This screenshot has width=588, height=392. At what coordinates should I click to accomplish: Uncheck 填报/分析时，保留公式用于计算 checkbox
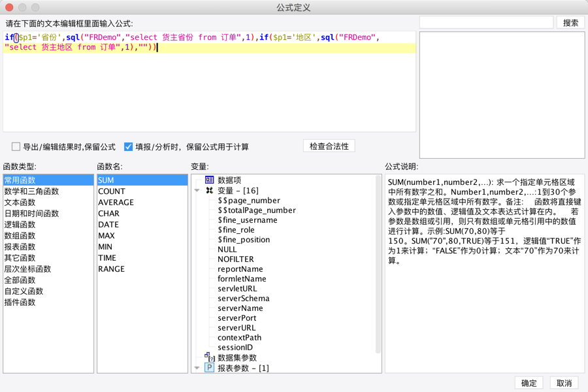pyautogui.click(x=128, y=146)
